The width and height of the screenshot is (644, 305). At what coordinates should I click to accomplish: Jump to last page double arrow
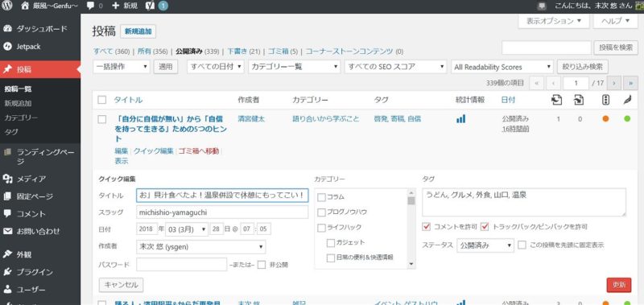click(x=630, y=83)
